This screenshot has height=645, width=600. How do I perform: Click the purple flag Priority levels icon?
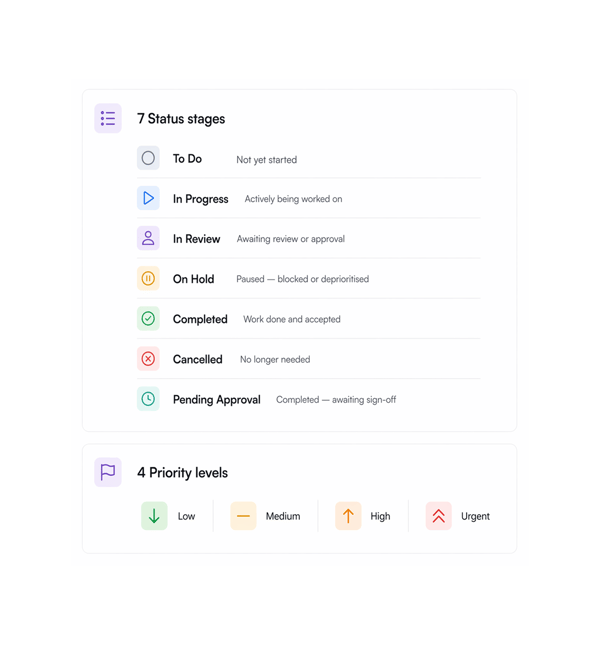(108, 472)
